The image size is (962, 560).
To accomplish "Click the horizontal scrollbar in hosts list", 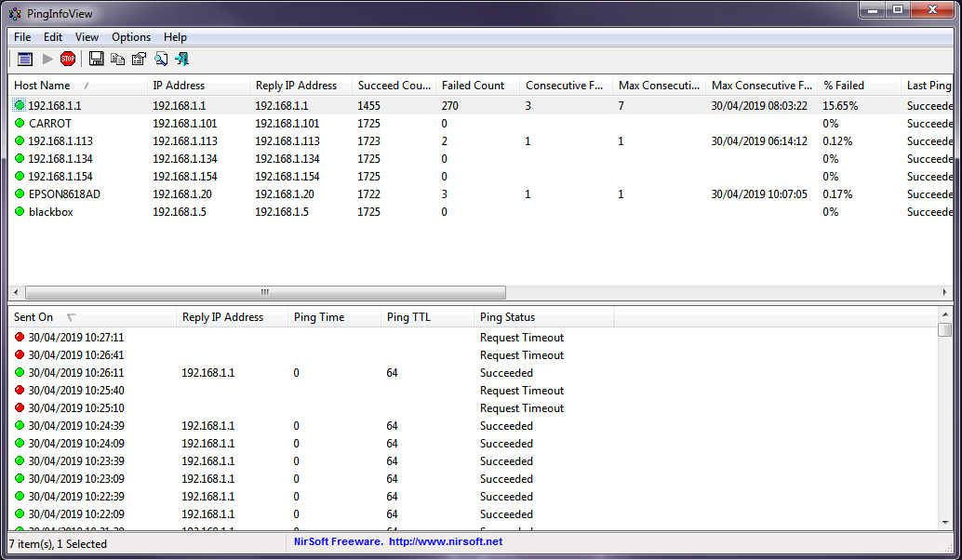I will [x=265, y=292].
